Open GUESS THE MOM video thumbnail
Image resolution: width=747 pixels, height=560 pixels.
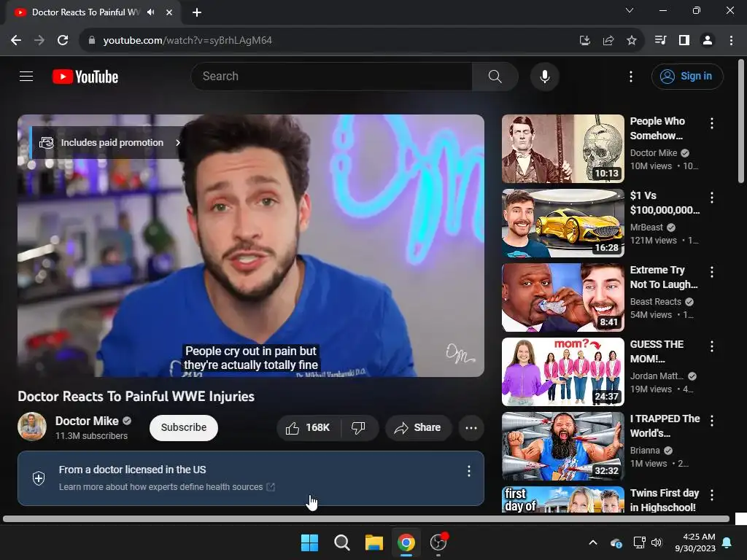click(x=562, y=371)
